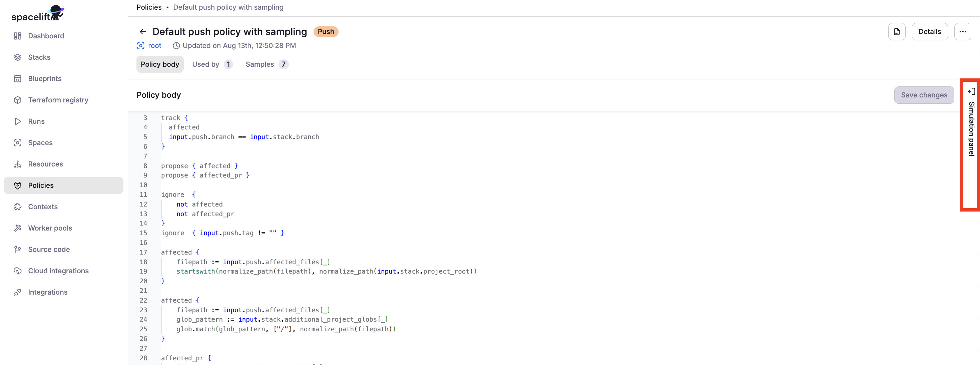Click the back arrow beside policy title
Viewport: 980px width, 365px height.
[x=143, y=32]
